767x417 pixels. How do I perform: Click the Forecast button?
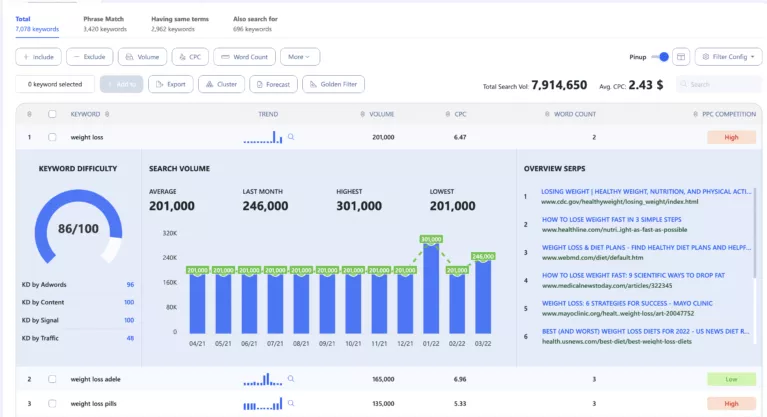coord(273,84)
